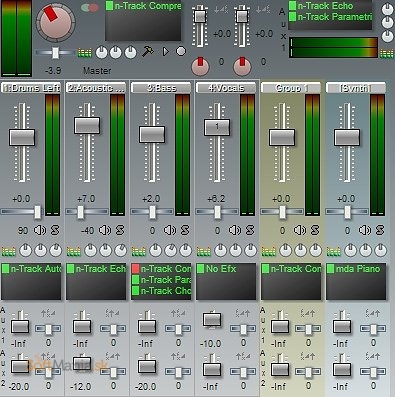The width and height of the screenshot is (395, 397).
Task: Click the Vocals track name label
Action: point(226,88)
